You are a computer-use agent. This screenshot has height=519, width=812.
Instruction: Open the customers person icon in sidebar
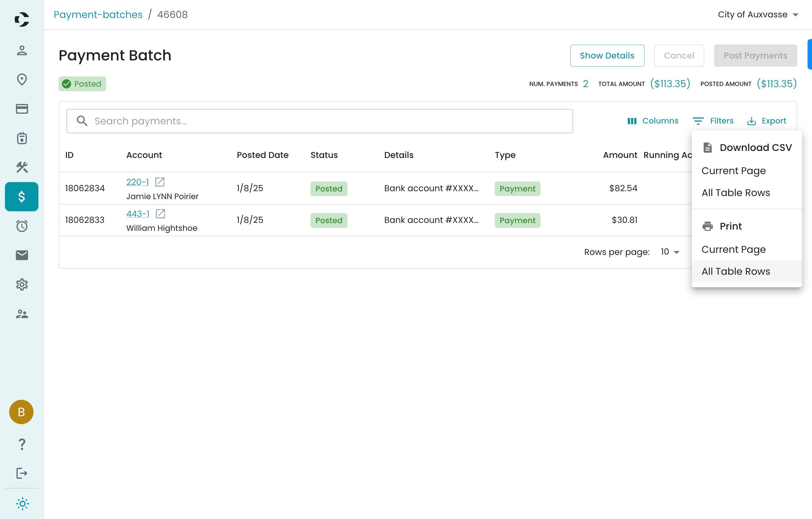click(22, 51)
